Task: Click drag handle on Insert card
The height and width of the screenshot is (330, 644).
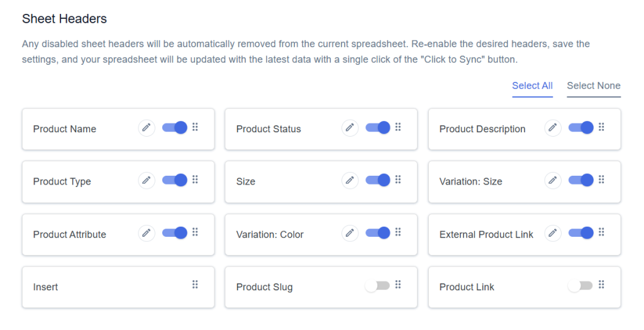Action: point(195,285)
